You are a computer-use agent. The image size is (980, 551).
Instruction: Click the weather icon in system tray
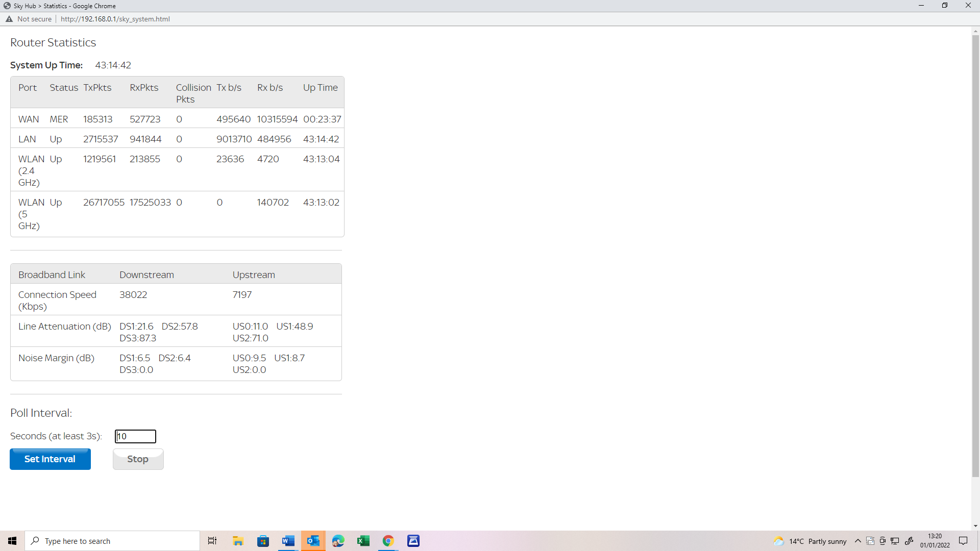[779, 540]
